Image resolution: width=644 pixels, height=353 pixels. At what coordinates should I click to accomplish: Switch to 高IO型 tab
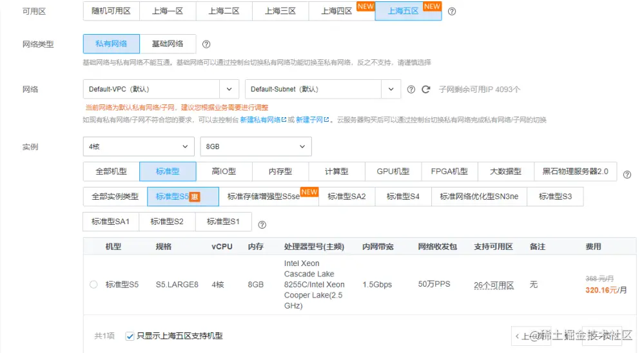click(x=224, y=171)
